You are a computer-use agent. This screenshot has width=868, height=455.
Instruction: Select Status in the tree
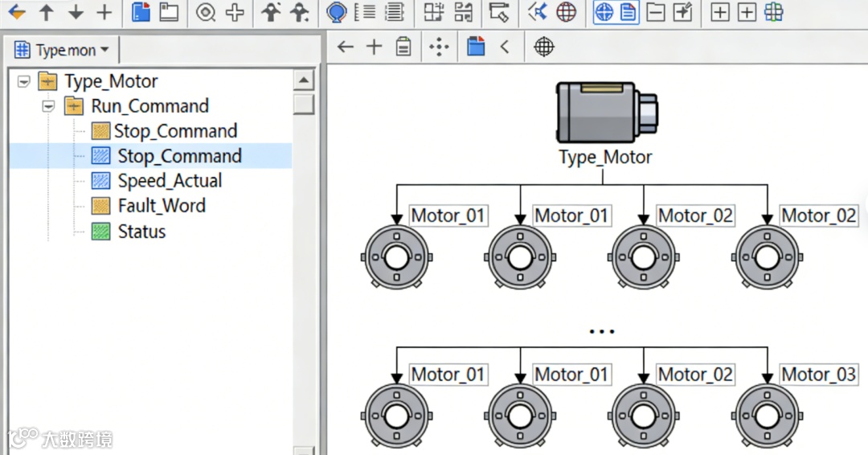coord(141,232)
